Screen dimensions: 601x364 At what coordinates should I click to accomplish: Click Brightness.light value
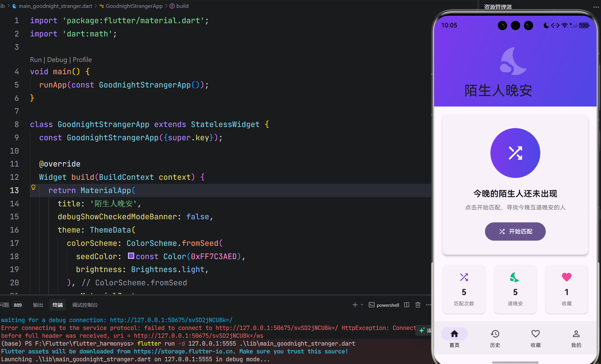(168, 269)
